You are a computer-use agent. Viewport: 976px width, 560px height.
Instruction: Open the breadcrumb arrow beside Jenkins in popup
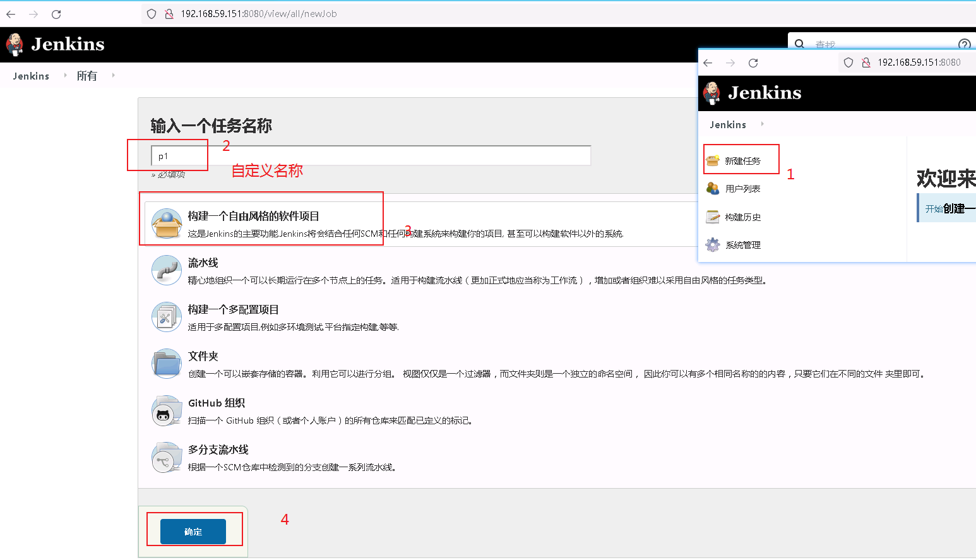point(763,124)
